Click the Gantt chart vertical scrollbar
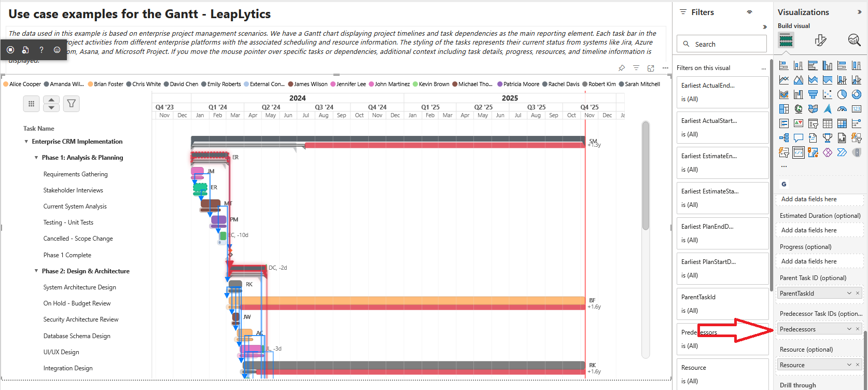 646,176
